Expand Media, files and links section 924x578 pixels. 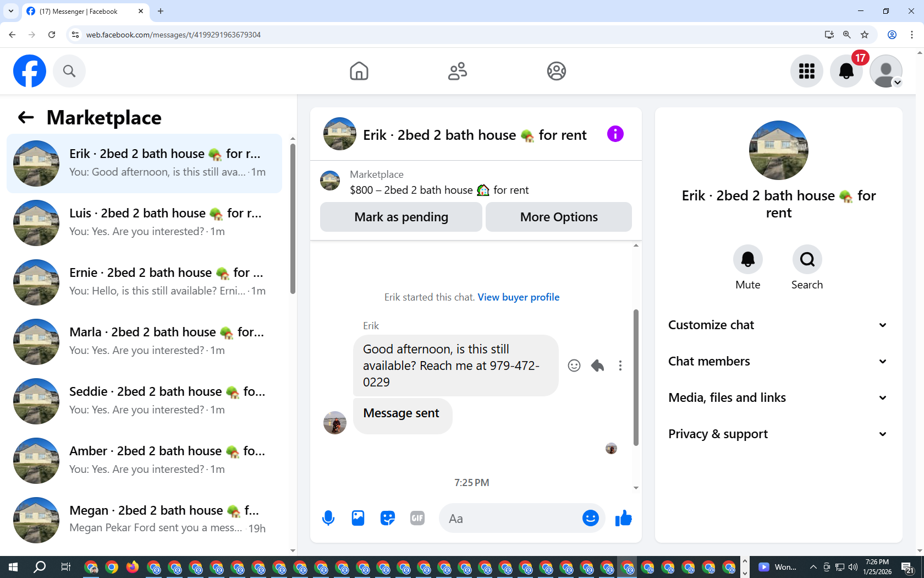coord(778,397)
